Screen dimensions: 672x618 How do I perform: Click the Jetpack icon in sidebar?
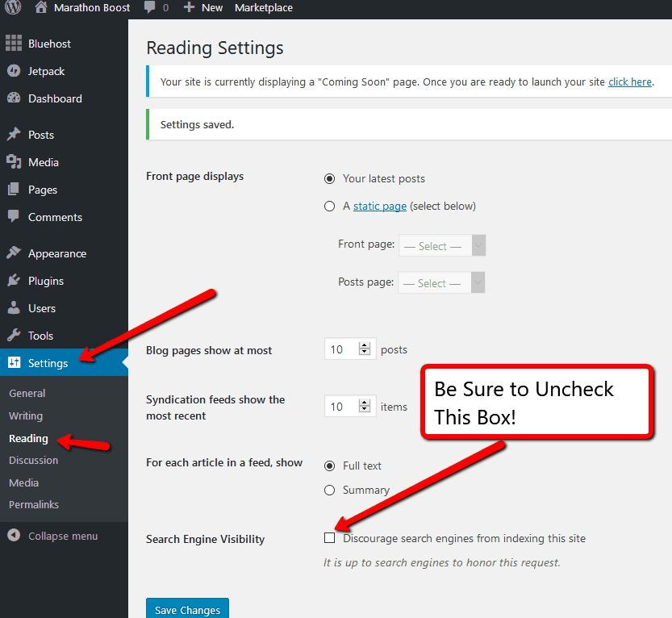pyautogui.click(x=14, y=71)
